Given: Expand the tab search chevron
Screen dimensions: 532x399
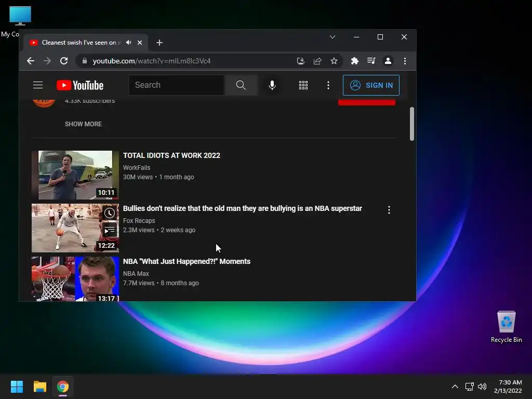Looking at the screenshot, I should [x=332, y=37].
